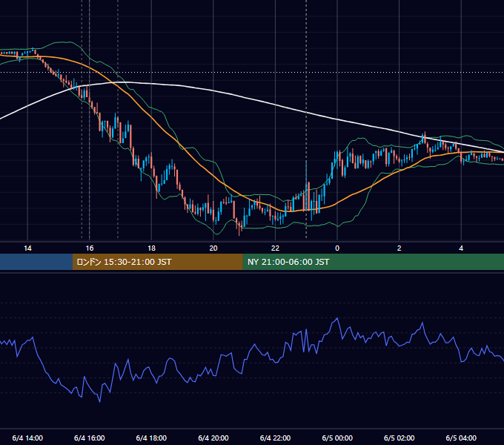Click the 6/5 02:00 time label
Viewport: 504px width, 445px height.
click(x=399, y=438)
